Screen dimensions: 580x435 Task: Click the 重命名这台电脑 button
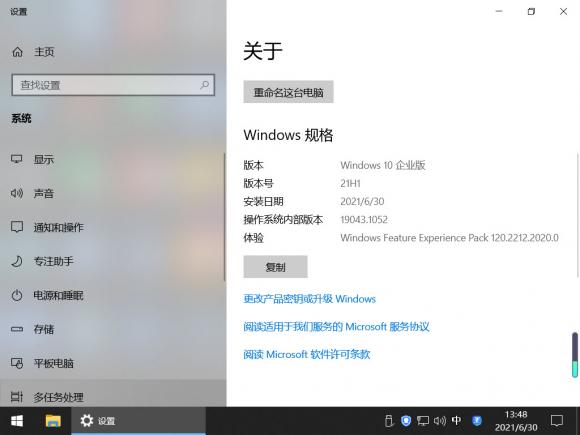pos(289,92)
